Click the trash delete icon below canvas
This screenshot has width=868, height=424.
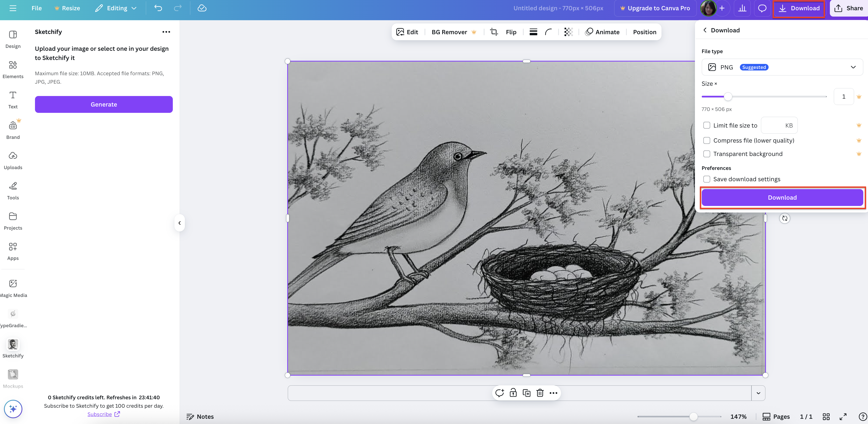[540, 393]
